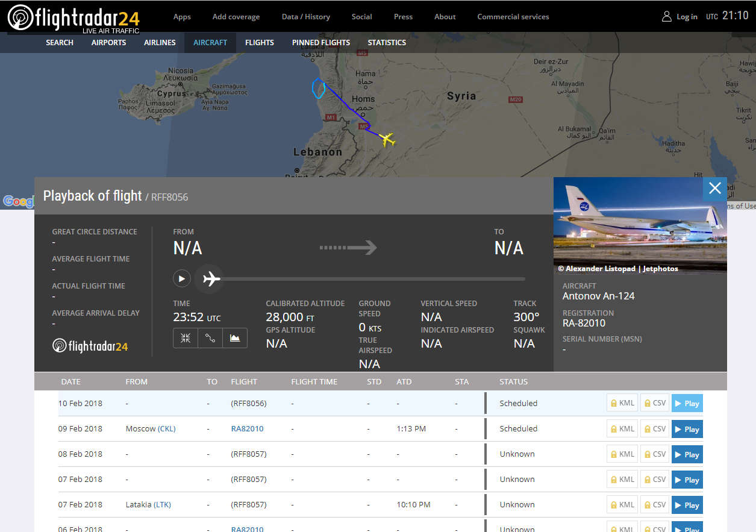Open RA82010 flight link on 06 Feb row
The width and height of the screenshot is (756, 532).
(x=247, y=529)
